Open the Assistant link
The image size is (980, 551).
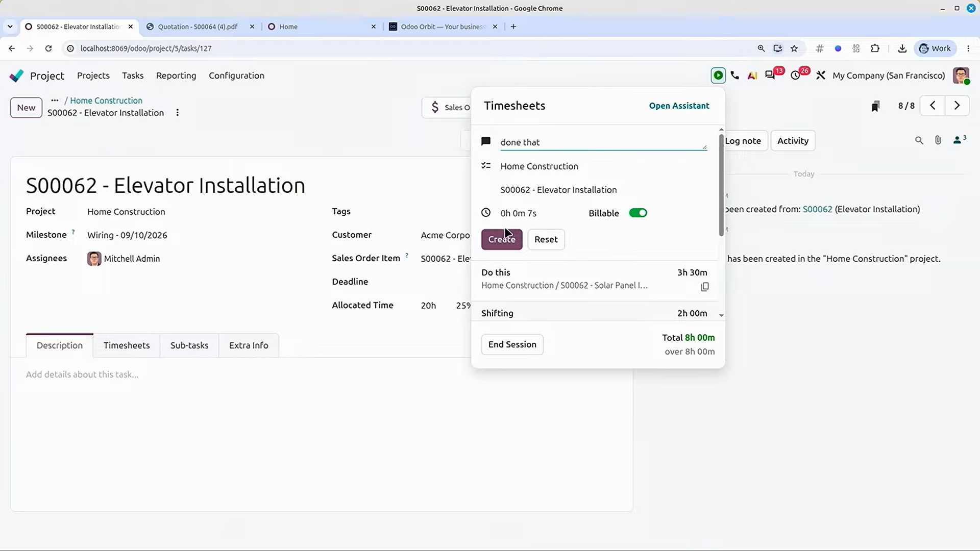pyautogui.click(x=679, y=106)
